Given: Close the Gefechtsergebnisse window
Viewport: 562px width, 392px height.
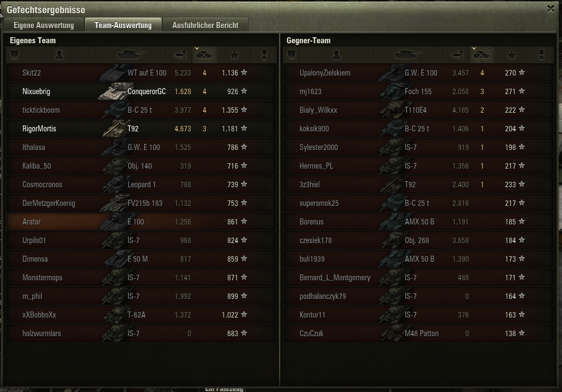Looking at the screenshot, I should [551, 9].
